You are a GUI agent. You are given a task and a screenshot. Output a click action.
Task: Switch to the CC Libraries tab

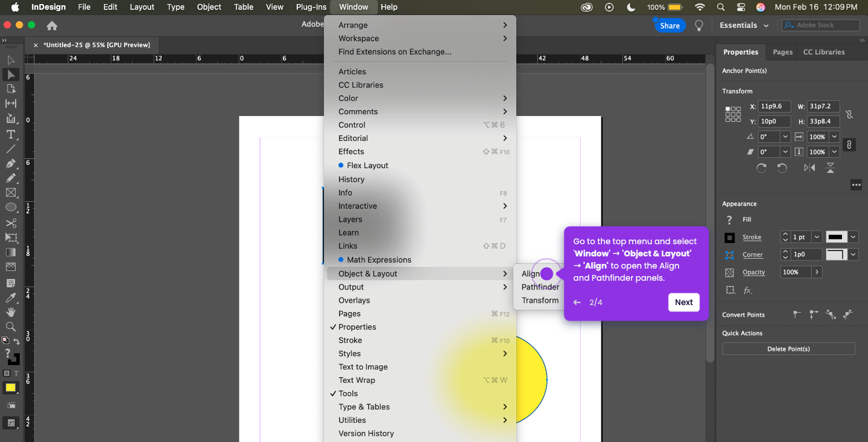(823, 52)
